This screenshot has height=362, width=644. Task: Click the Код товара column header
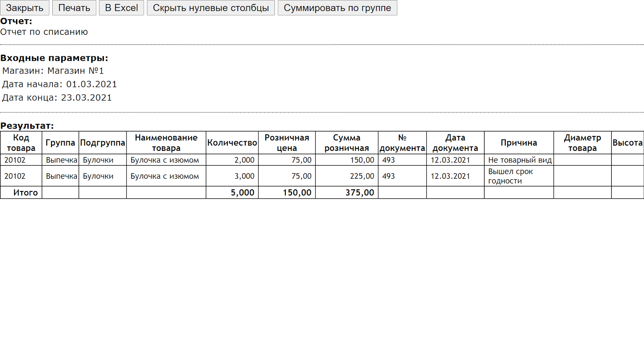coord(21,143)
